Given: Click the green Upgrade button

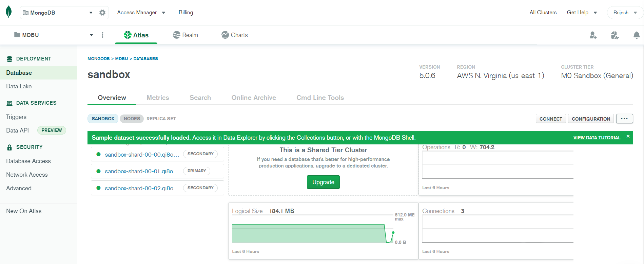Looking at the screenshot, I should pyautogui.click(x=323, y=182).
